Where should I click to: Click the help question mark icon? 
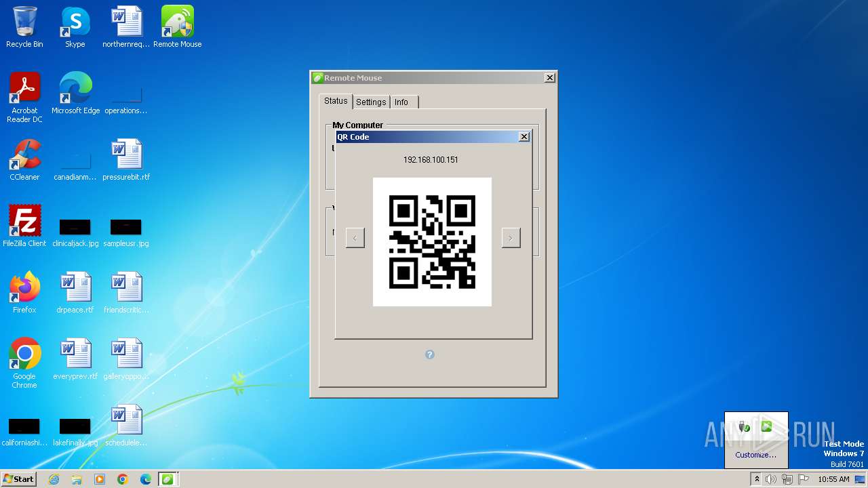click(430, 354)
